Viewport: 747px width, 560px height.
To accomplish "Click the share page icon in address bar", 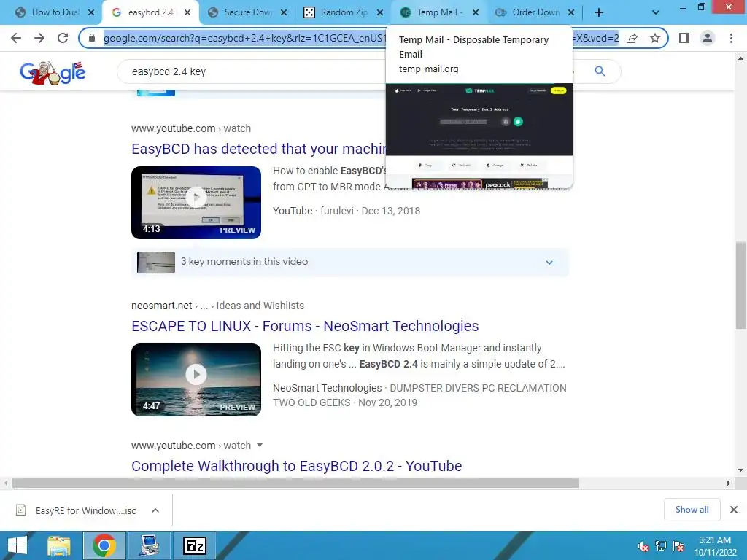I will pyautogui.click(x=632, y=38).
